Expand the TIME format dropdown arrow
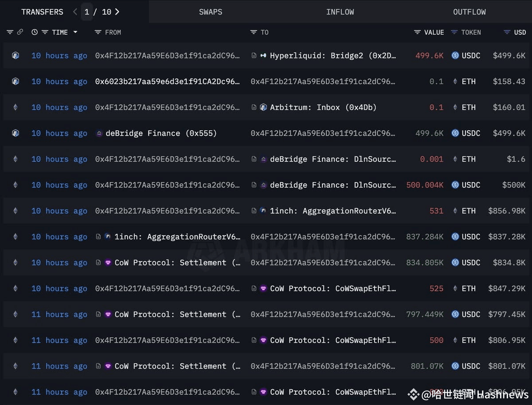532x405 pixels. [x=75, y=32]
